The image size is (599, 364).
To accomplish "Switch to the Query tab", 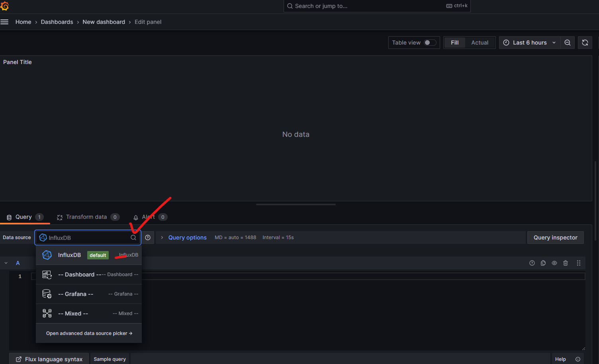I will [x=25, y=217].
